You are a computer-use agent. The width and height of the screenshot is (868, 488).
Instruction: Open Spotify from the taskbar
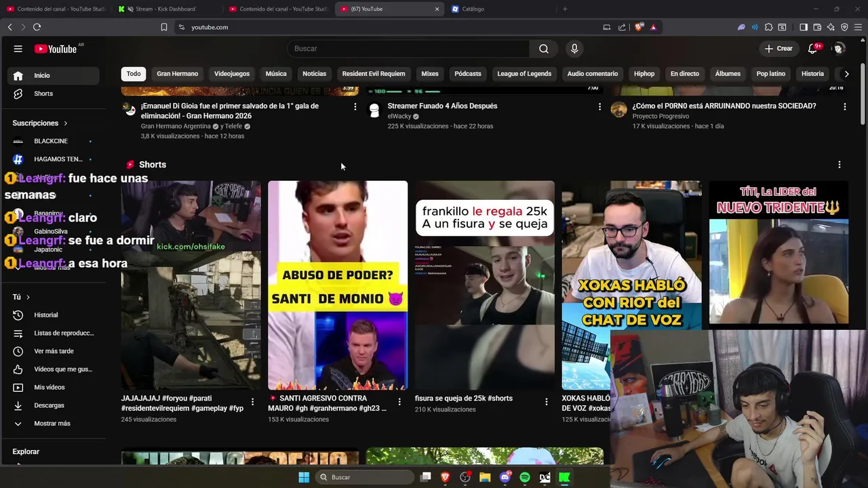(525, 477)
